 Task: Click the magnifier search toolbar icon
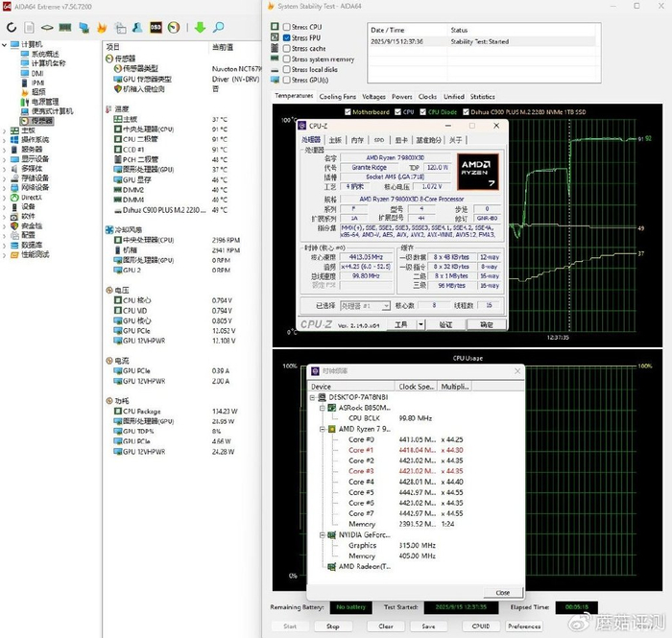coord(219,28)
